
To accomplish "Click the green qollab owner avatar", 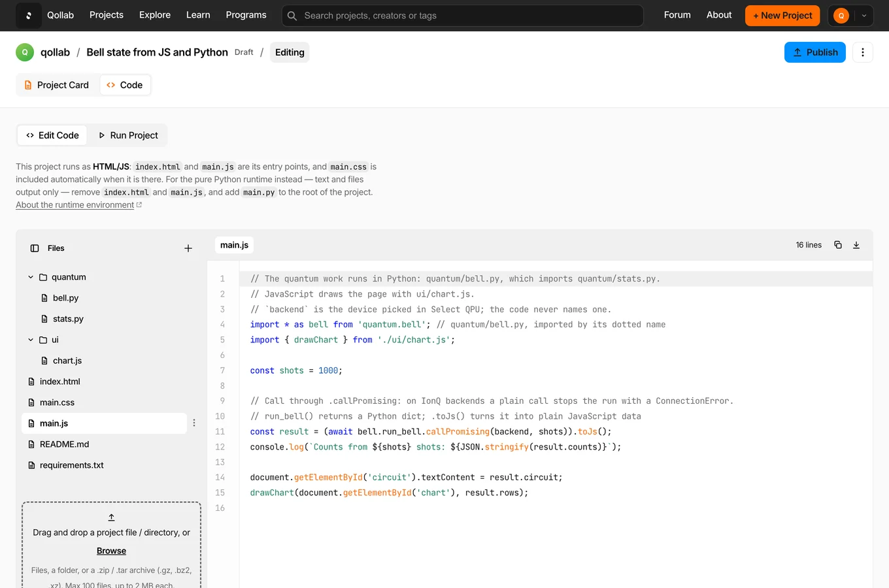I will [25, 52].
